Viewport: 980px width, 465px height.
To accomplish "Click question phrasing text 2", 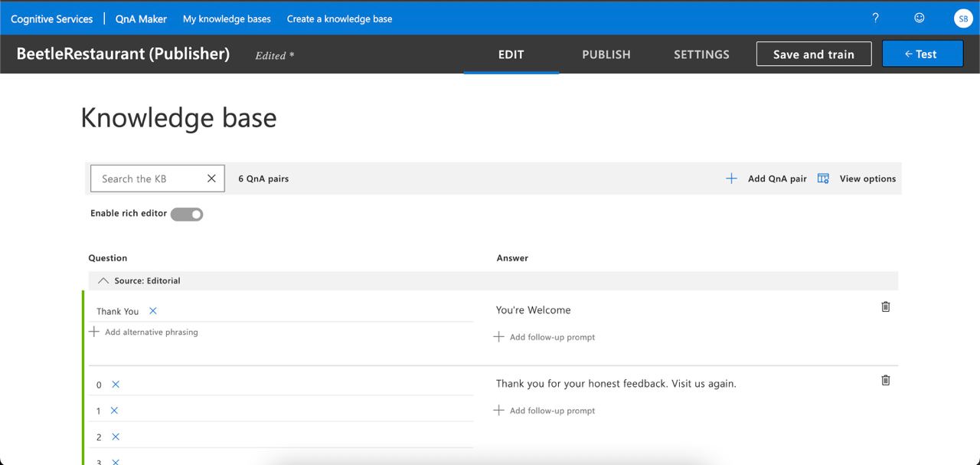I will [x=99, y=437].
